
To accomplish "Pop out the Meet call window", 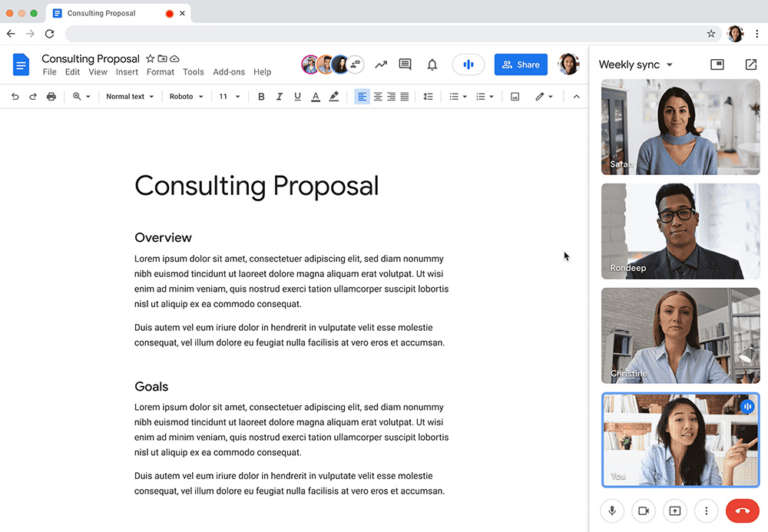I will (x=750, y=65).
